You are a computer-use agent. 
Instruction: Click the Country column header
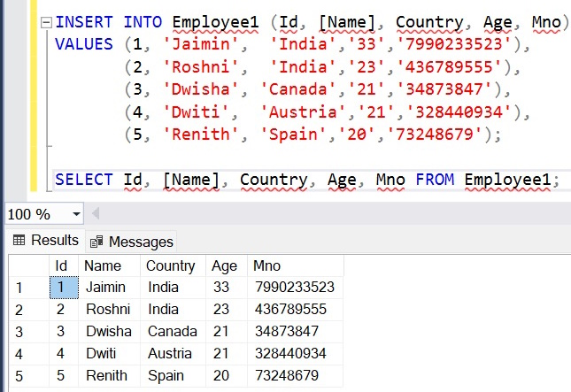coord(170,265)
